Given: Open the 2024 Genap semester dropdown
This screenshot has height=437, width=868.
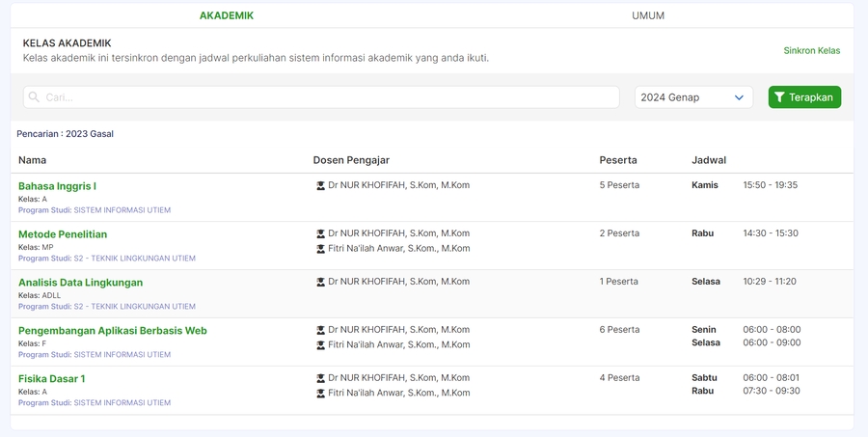Looking at the screenshot, I should click(x=692, y=97).
